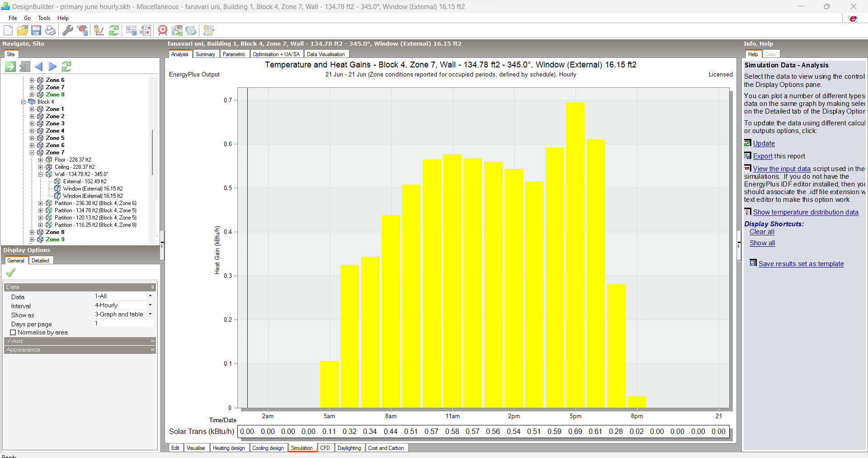
Task: Switch to the Summary tab
Action: [205, 54]
